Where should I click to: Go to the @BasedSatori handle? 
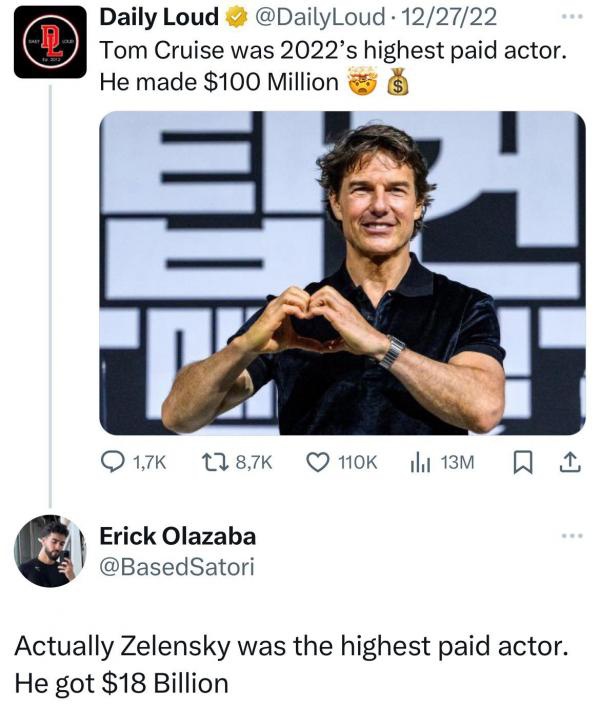[x=177, y=567]
